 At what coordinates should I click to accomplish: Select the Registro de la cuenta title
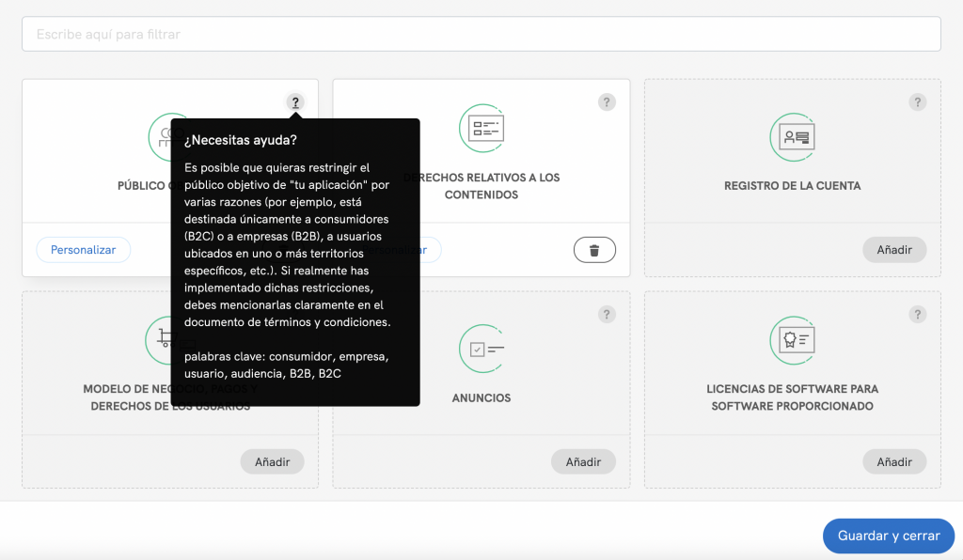click(792, 186)
